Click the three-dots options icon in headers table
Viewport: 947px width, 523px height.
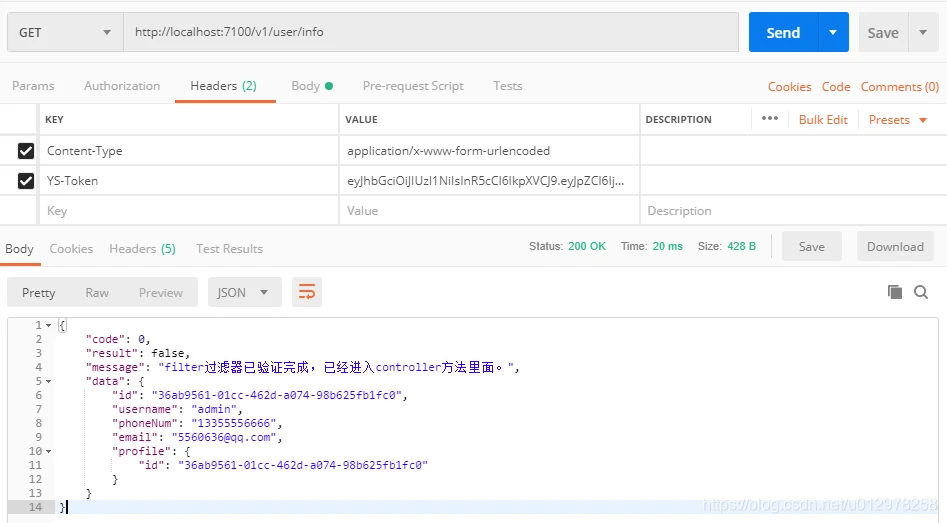[769, 119]
